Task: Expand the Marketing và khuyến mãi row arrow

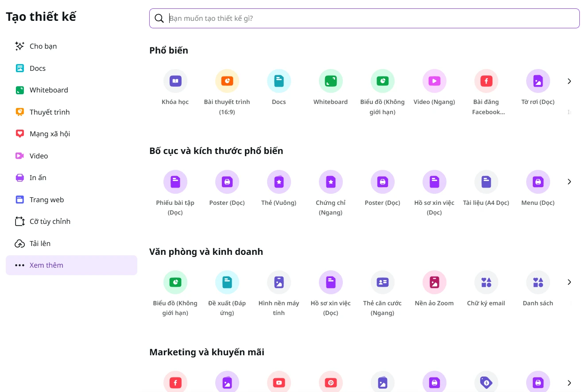Action: point(570,383)
